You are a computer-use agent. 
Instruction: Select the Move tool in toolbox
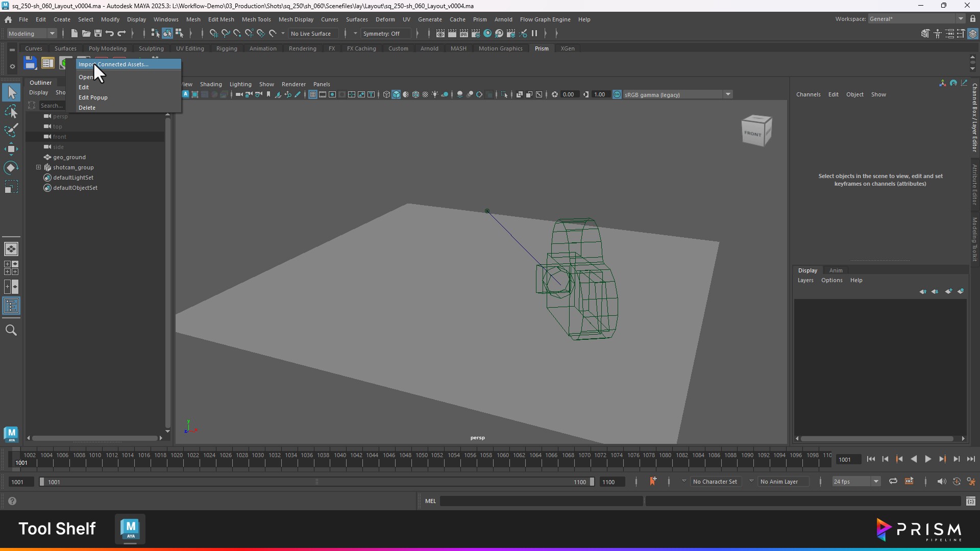coord(11,149)
